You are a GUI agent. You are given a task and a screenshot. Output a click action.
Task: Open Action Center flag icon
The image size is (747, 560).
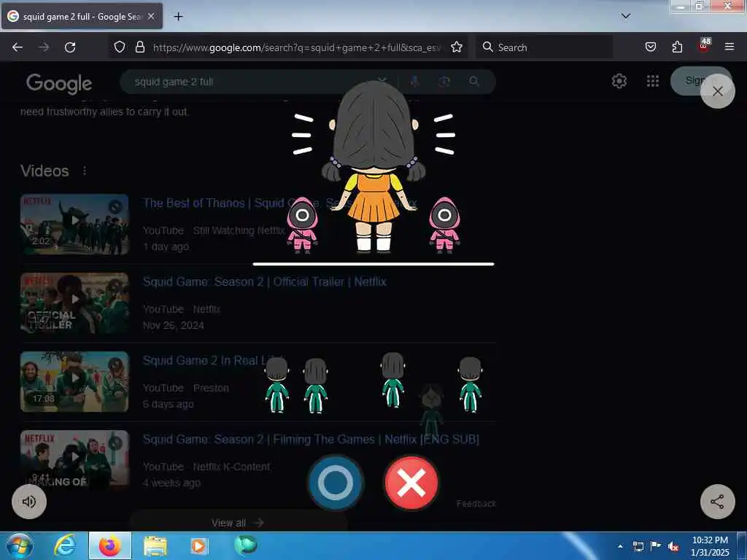point(656,545)
